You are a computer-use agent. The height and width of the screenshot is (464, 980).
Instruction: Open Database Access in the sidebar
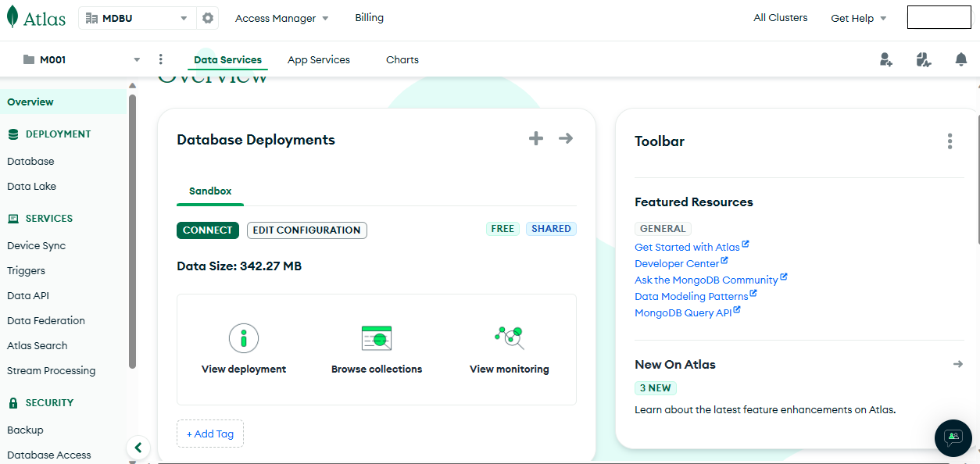tap(48, 455)
